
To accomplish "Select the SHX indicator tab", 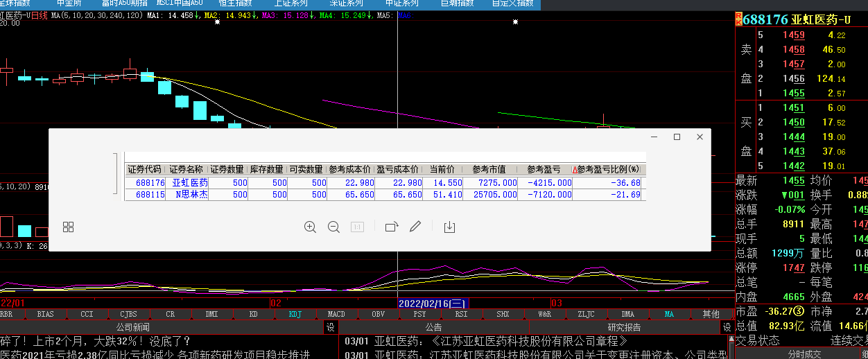I will 503,314.
